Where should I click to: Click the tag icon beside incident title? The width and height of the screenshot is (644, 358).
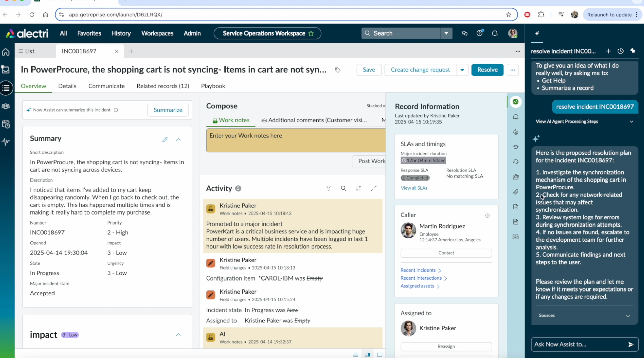(x=338, y=70)
